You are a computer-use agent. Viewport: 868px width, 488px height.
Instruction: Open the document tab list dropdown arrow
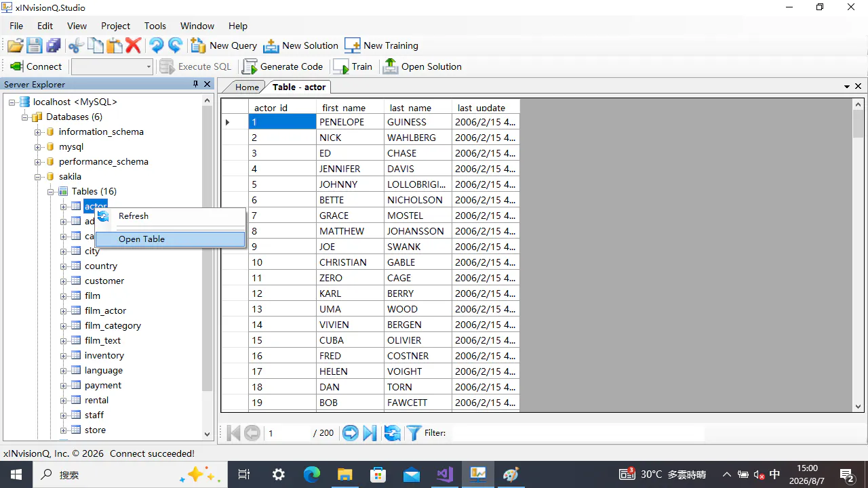point(847,87)
